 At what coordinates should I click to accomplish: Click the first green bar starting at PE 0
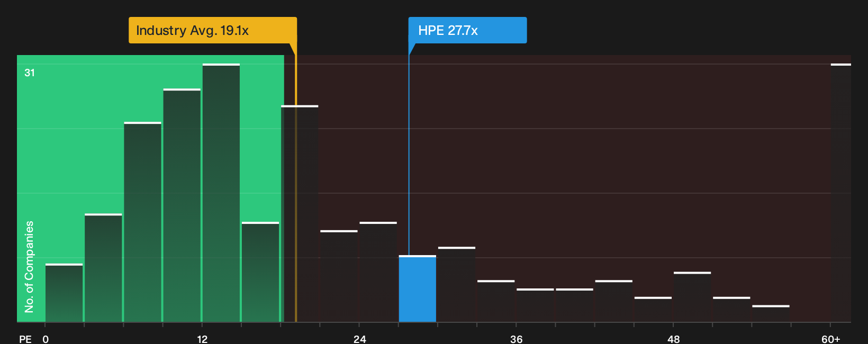pos(64,293)
